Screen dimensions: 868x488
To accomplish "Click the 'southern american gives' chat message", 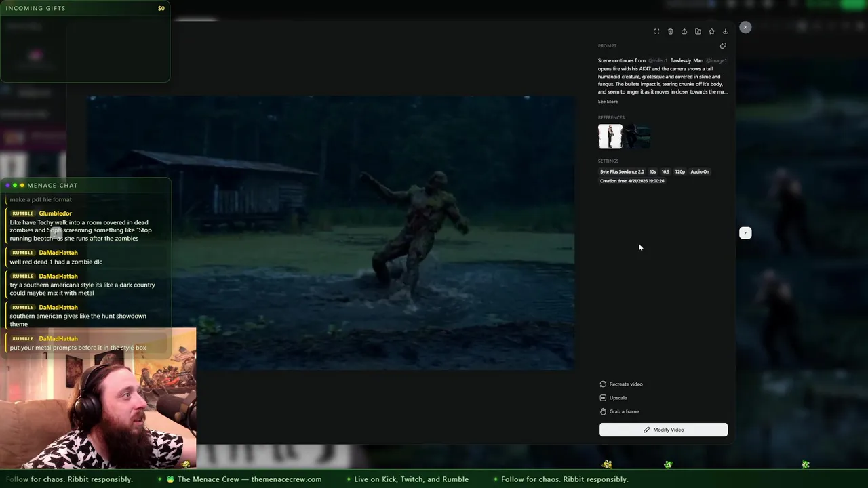I will pos(78,320).
